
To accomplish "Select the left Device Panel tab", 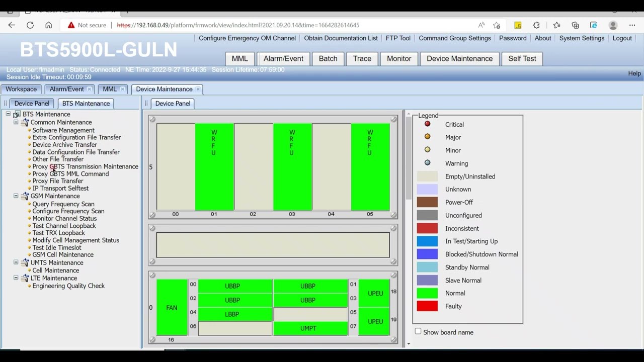I will point(32,104).
